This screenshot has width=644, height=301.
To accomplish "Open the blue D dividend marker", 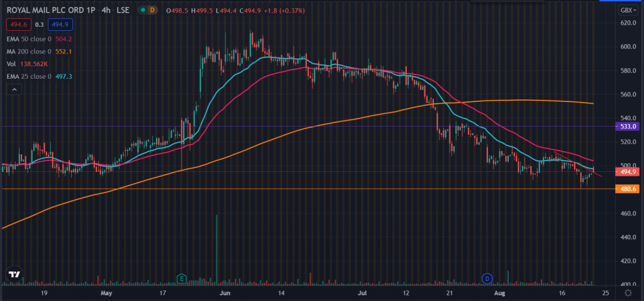I will point(487,278).
